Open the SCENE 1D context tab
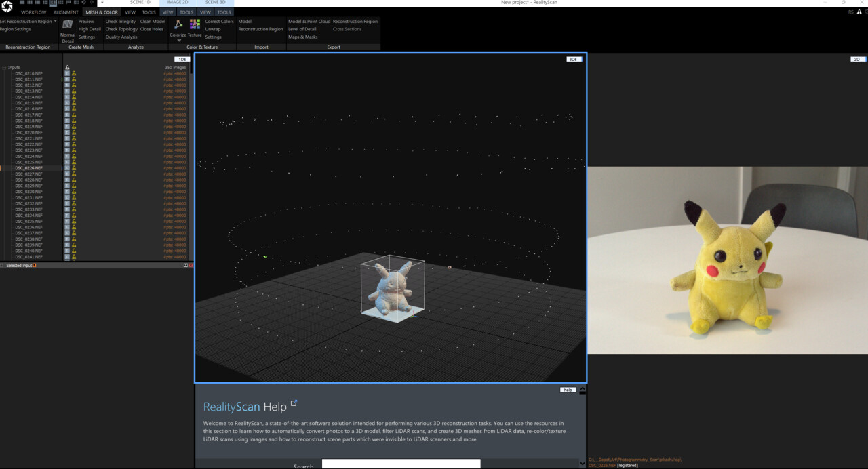Screen dimensions: 868x469 coord(140,3)
